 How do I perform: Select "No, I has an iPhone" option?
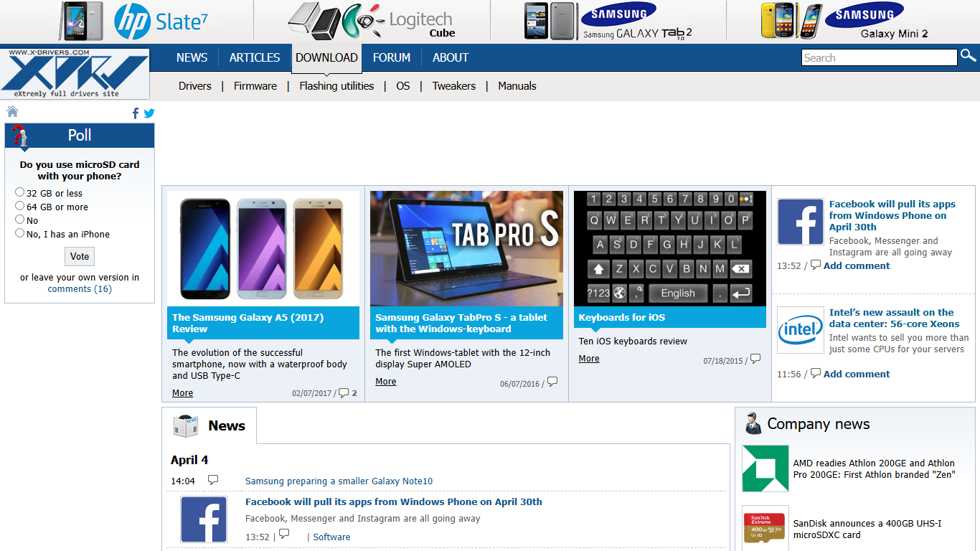[x=20, y=233]
